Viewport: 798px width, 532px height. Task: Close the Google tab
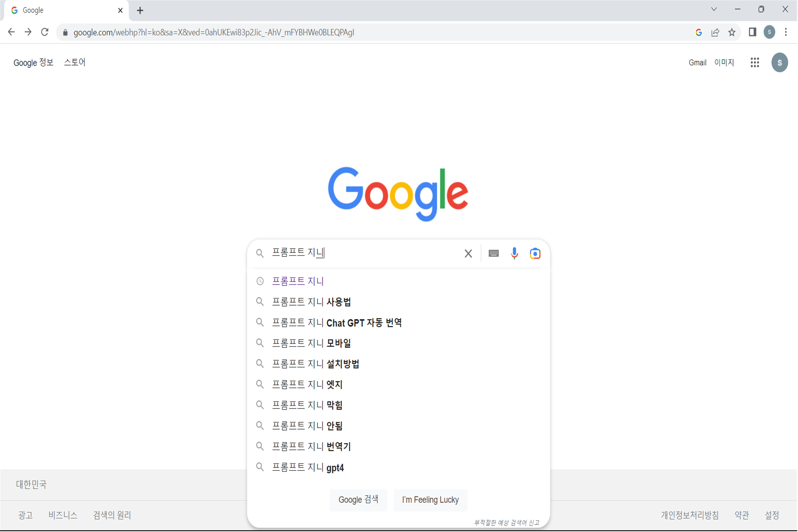(x=120, y=11)
